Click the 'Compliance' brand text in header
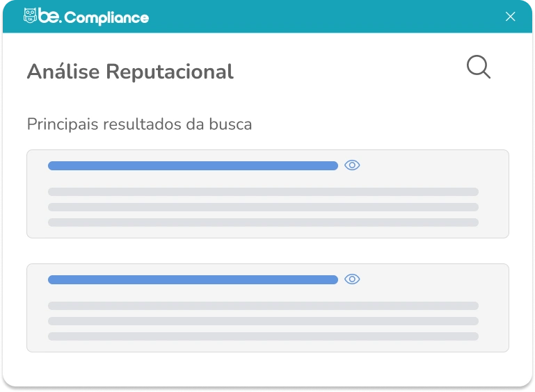535x392 pixels. click(106, 17)
